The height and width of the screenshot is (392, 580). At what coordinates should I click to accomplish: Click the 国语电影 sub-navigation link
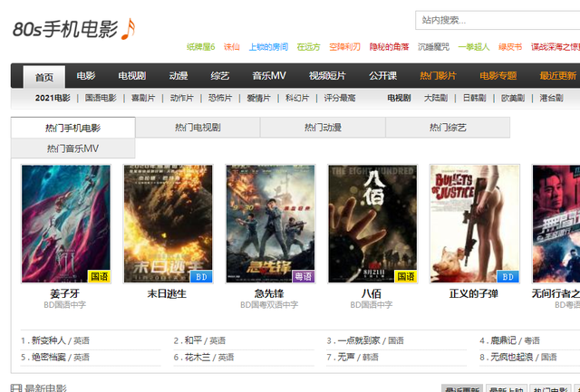point(101,98)
